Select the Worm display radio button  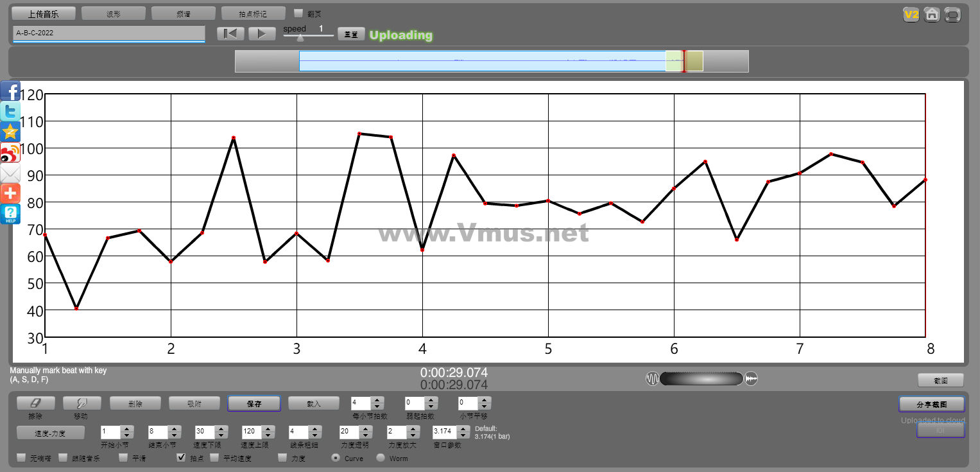[381, 458]
